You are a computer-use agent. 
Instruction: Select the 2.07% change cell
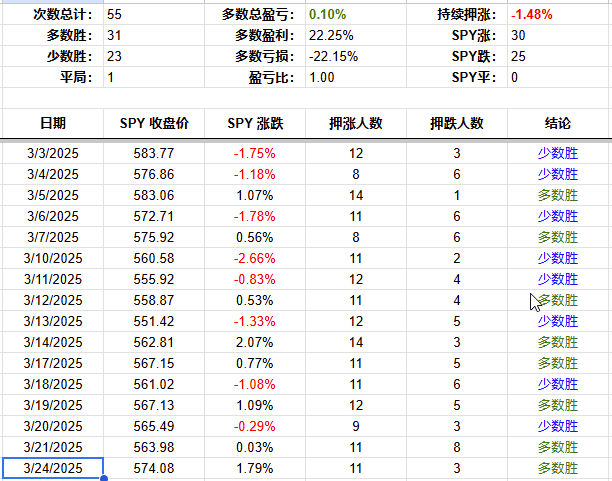pyautogui.click(x=255, y=342)
